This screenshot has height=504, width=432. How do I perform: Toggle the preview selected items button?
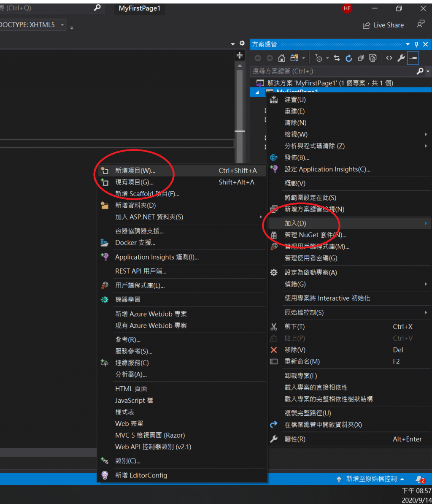pyautogui.click(x=413, y=58)
